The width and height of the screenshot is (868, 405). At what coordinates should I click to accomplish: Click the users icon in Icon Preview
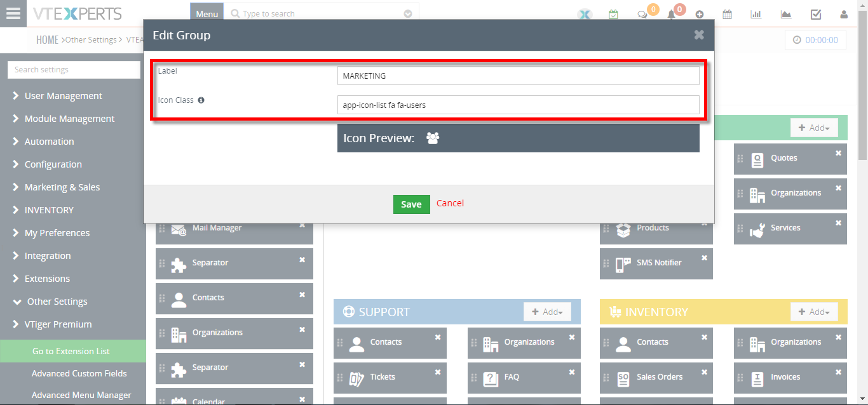433,138
